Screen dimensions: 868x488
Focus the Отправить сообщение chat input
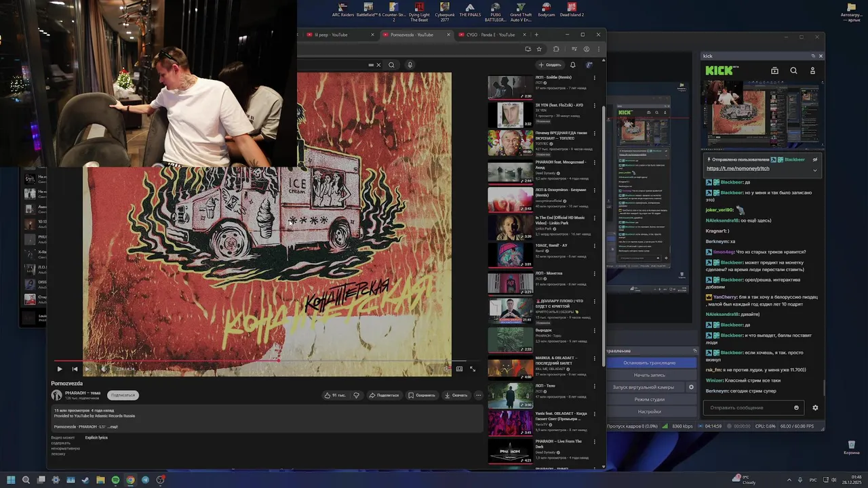(x=753, y=408)
